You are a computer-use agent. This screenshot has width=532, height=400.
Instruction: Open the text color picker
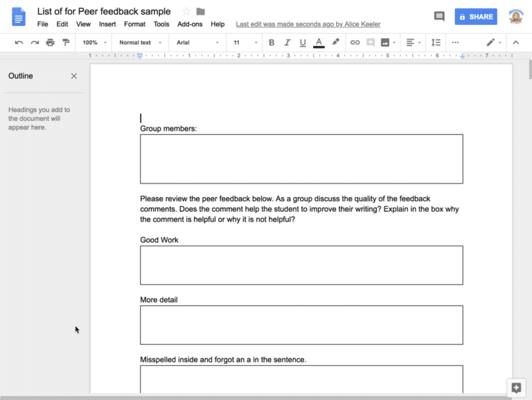point(319,43)
